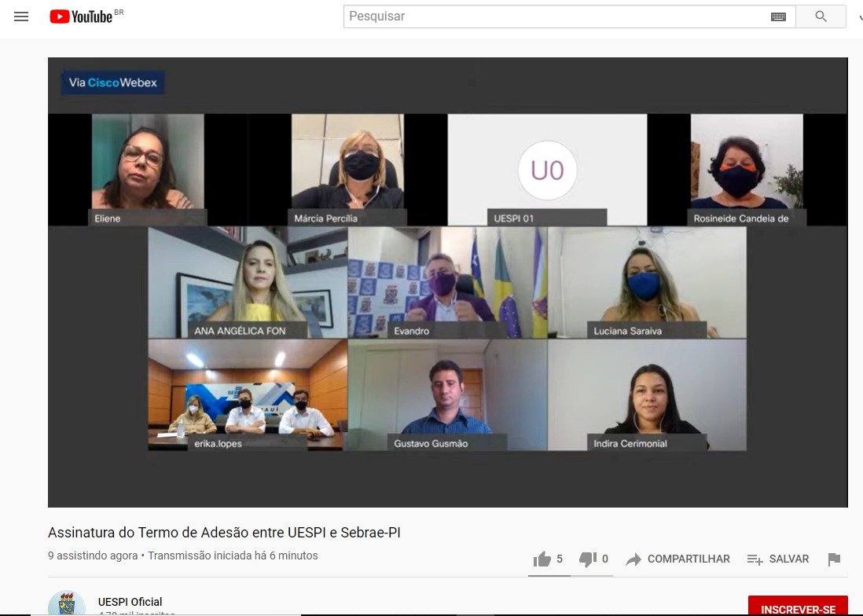Like the video with thumbs up
The image size is (863, 616).
542,559
